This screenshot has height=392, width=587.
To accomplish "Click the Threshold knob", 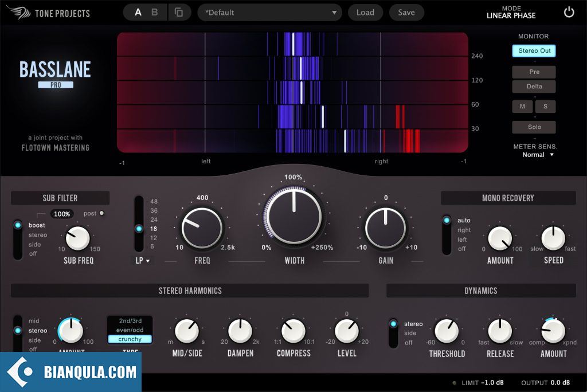I will [447, 331].
